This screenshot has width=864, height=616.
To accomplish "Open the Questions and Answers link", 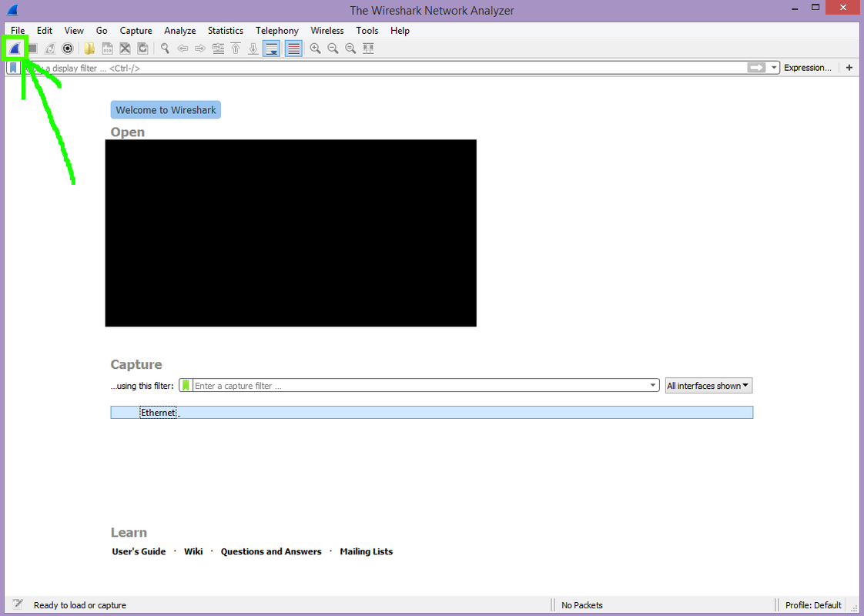I will pyautogui.click(x=271, y=551).
